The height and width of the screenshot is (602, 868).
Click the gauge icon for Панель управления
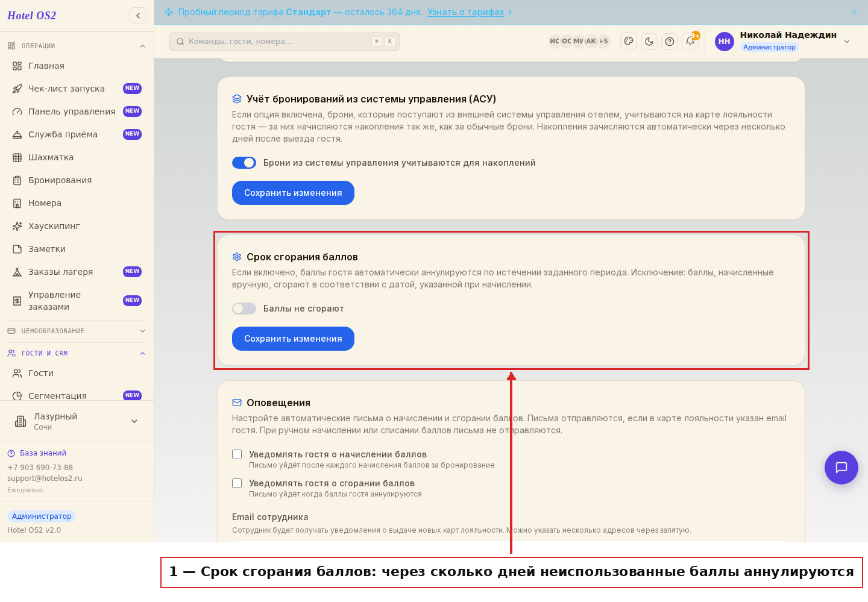point(17,111)
